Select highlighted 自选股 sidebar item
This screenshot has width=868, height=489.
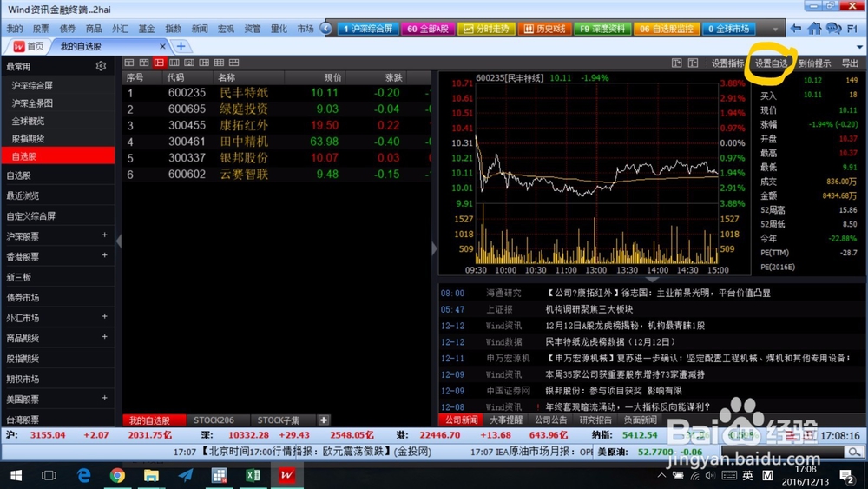(x=57, y=156)
